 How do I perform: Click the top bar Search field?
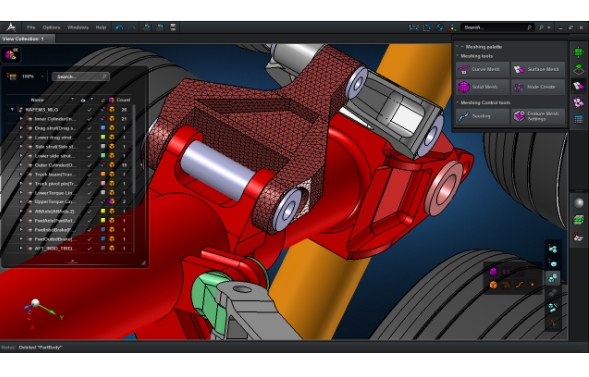click(498, 27)
